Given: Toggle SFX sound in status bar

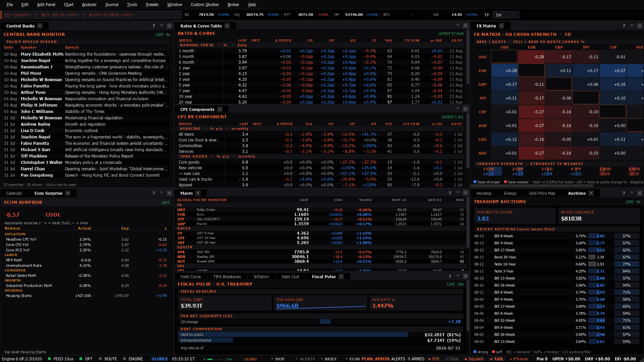Looking at the screenshot, I should coord(434,359).
